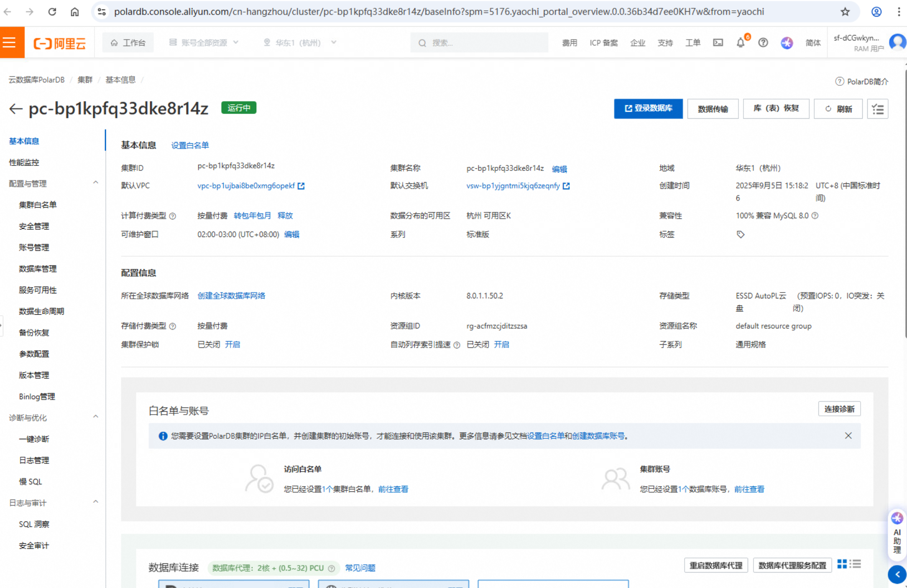This screenshot has height=588, width=907.
Task: Click the help icon beside 数据库代理 PCU
Action: [332, 568]
